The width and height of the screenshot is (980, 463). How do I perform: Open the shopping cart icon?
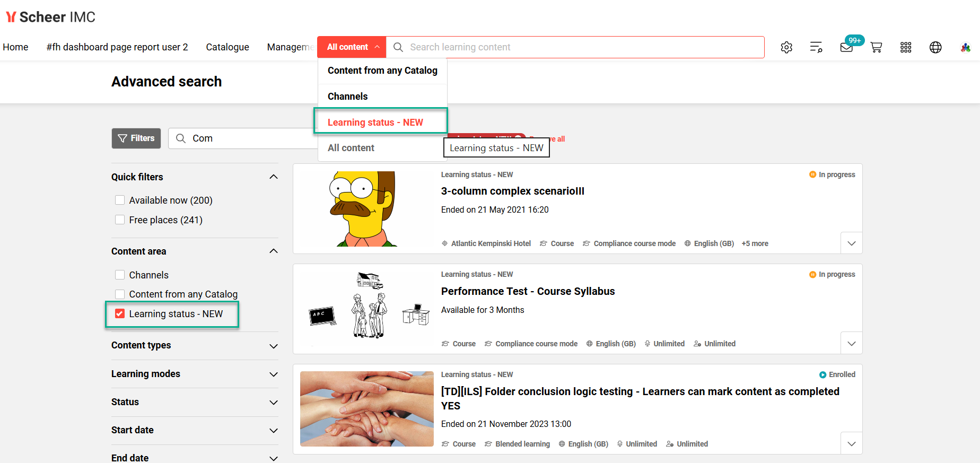tap(876, 47)
